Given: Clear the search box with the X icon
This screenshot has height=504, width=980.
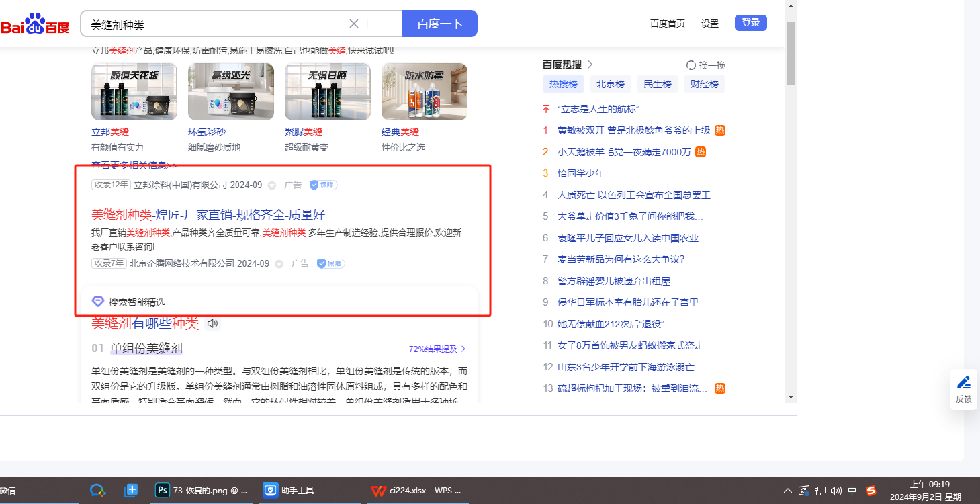Looking at the screenshot, I should coord(354,24).
